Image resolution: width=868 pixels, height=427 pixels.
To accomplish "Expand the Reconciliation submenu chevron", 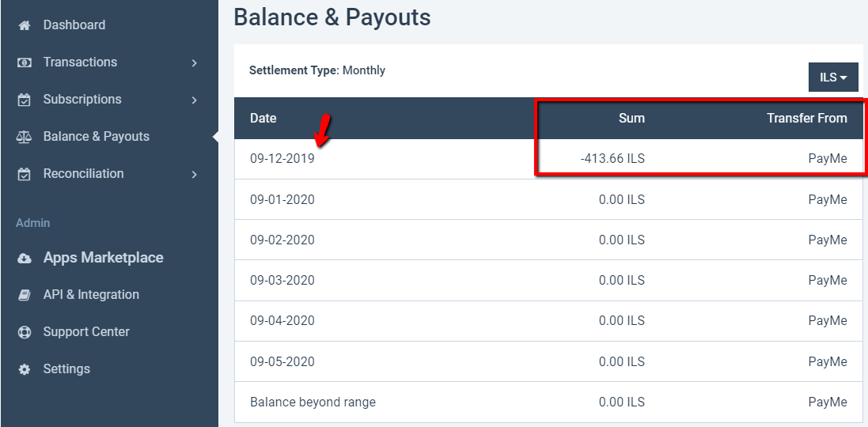I will [195, 174].
